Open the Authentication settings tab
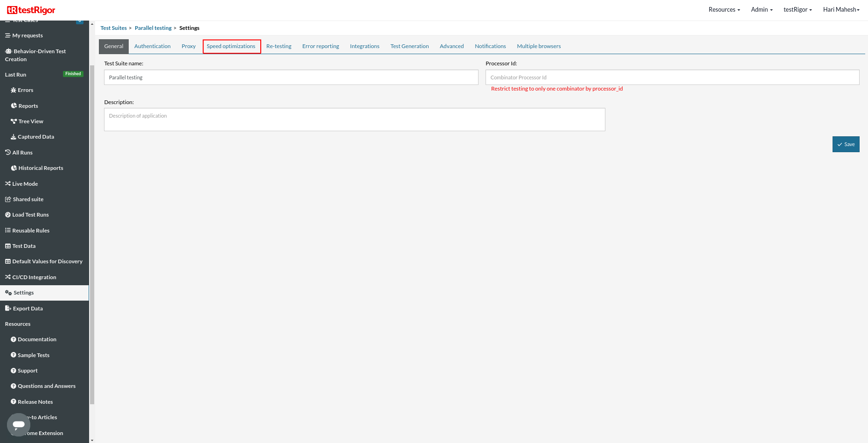 click(x=153, y=46)
